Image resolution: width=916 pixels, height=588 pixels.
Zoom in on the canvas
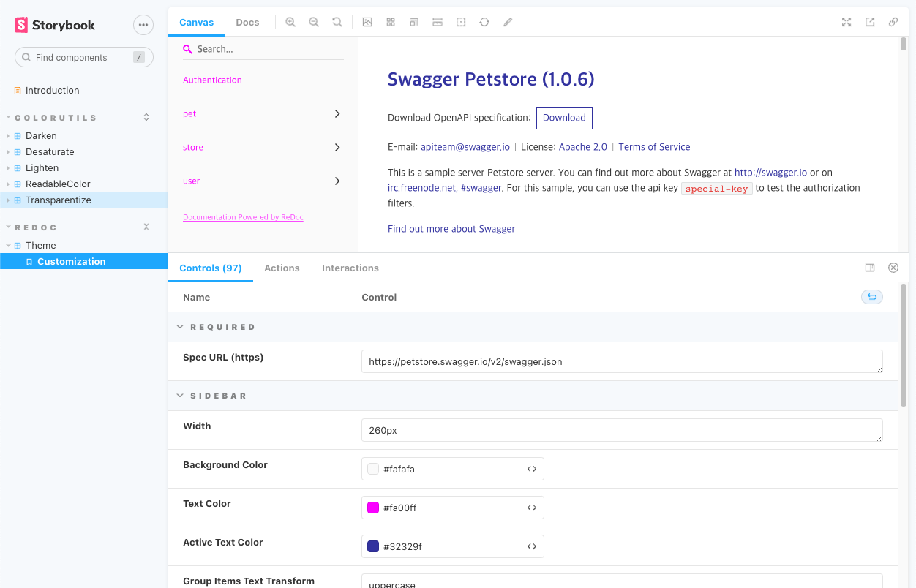tap(290, 22)
